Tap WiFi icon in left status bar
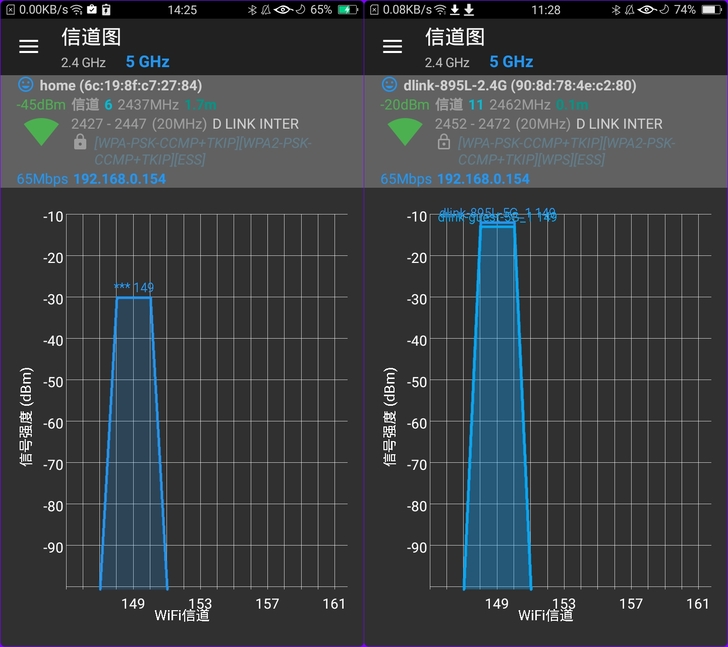This screenshot has width=728, height=647. [77, 10]
